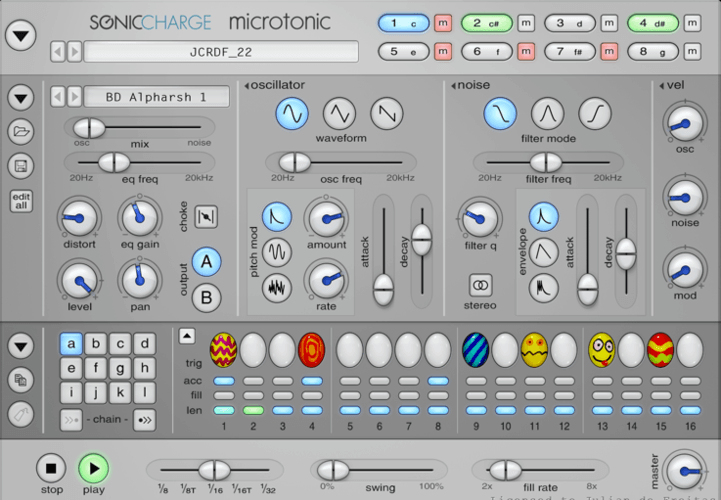The image size is (721, 500).
Task: Select output A
Action: (x=206, y=262)
